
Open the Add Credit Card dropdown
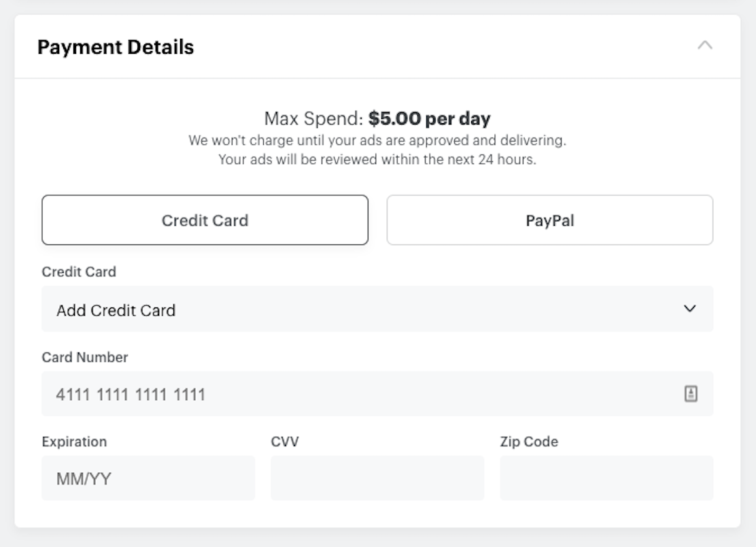tap(377, 309)
